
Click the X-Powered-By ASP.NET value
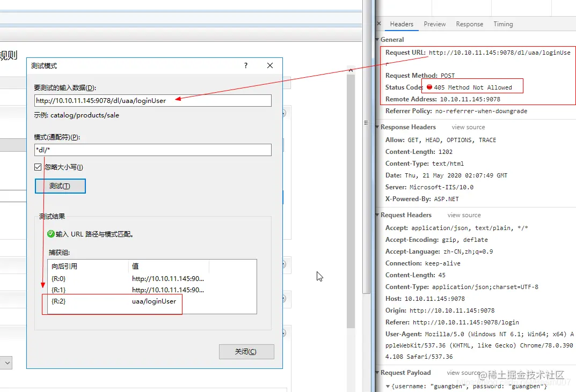(446, 199)
